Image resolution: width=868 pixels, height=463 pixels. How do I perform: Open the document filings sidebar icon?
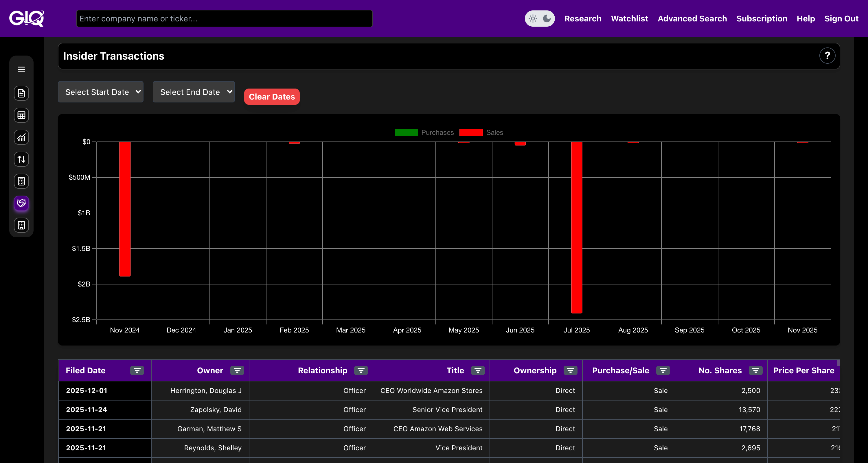(21, 93)
